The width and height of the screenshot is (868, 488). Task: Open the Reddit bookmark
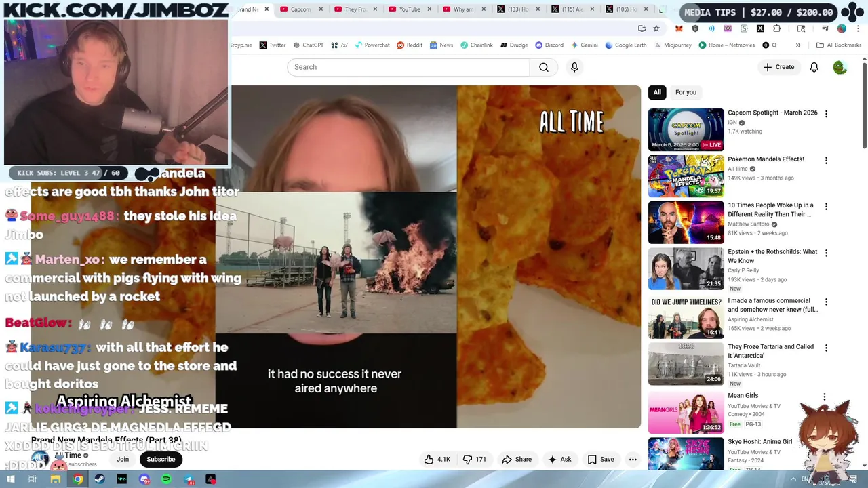click(x=410, y=45)
